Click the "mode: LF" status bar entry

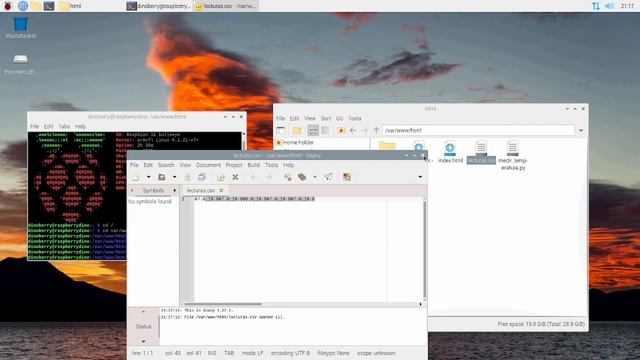pyautogui.click(x=252, y=353)
